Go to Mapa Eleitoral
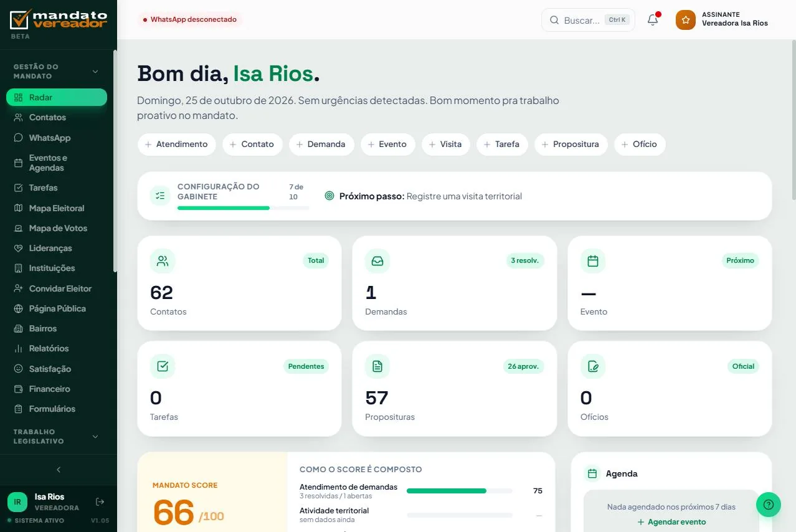 point(57,208)
